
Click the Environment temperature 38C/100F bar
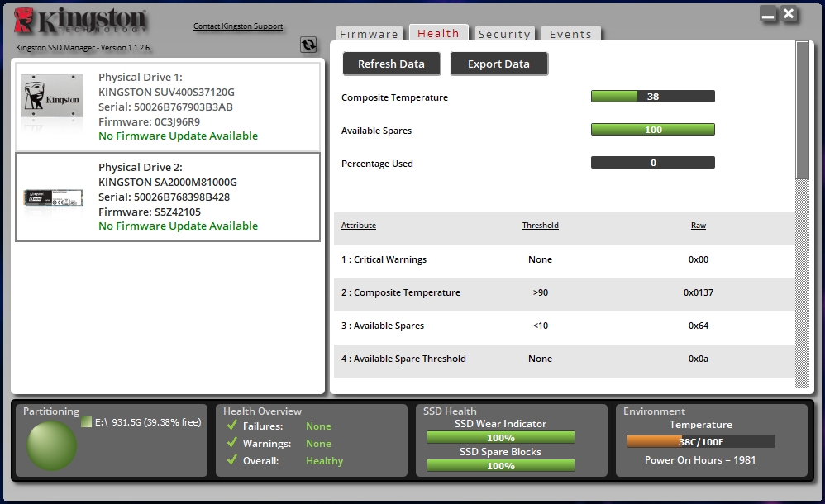(700, 441)
